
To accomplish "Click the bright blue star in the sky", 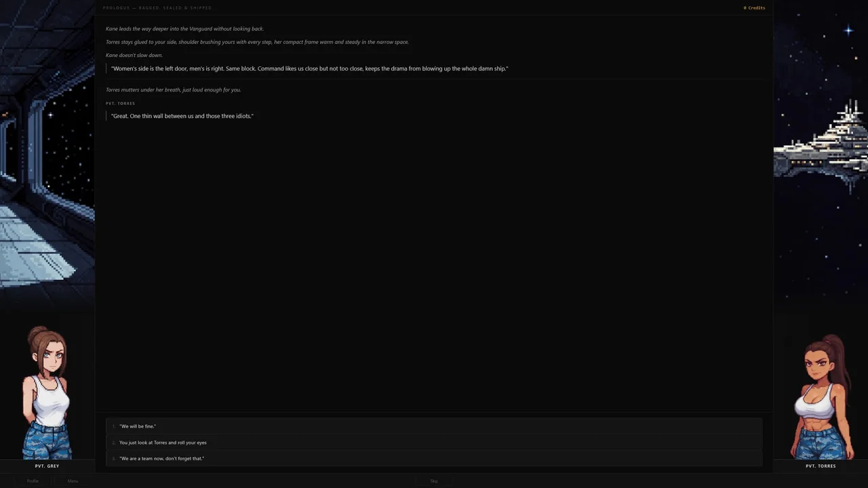I will click(848, 30).
